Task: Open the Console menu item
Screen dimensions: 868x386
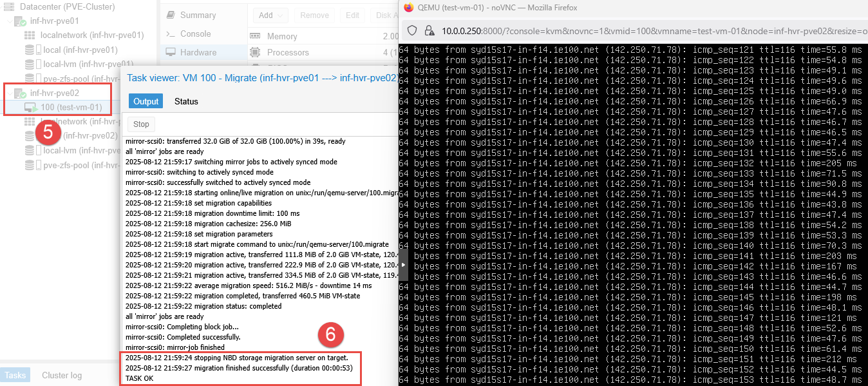Action: point(195,34)
